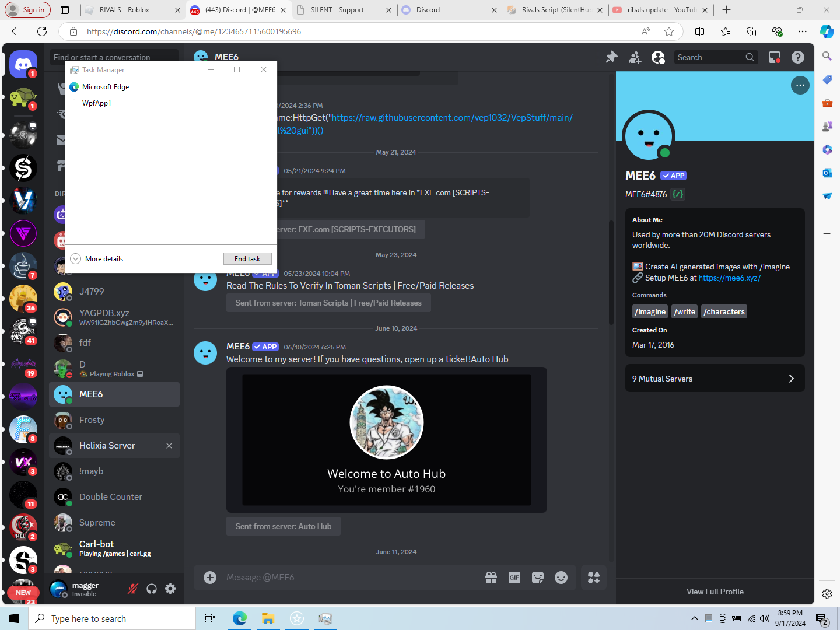Screen dimensions: 840x630
Task: Open YAGPDB.xyz direct message
Action: pyautogui.click(x=114, y=317)
